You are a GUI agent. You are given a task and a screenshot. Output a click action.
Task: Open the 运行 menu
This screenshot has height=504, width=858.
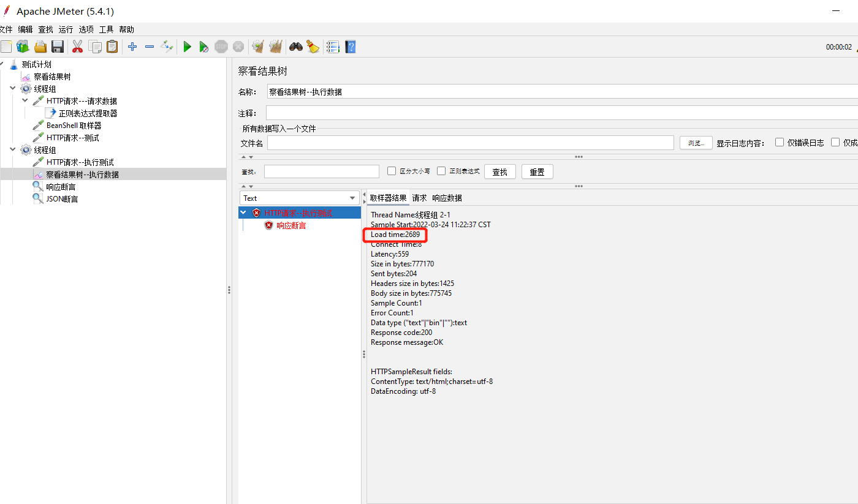[66, 29]
